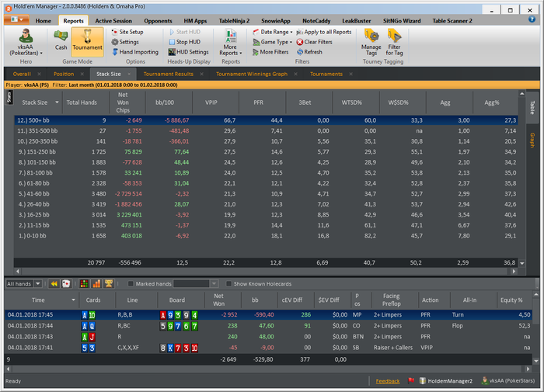Image resolution: width=544 pixels, height=392 pixels.
Task: Switch to Cash game mode
Action: pyautogui.click(x=61, y=41)
